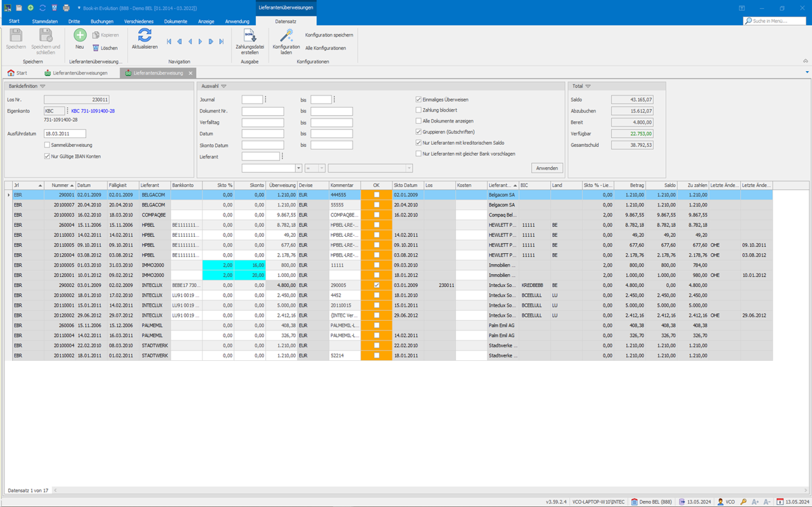
Task: Go to next record in Navigation
Action: point(200,42)
